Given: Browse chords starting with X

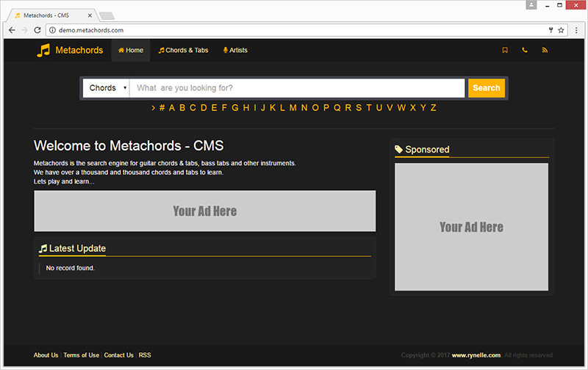Looking at the screenshot, I should pyautogui.click(x=413, y=108).
